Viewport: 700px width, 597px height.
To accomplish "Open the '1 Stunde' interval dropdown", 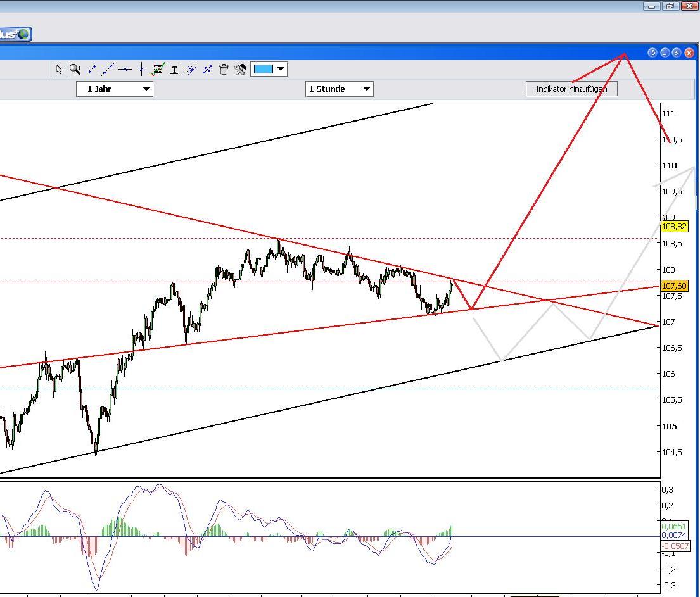I will pos(340,89).
